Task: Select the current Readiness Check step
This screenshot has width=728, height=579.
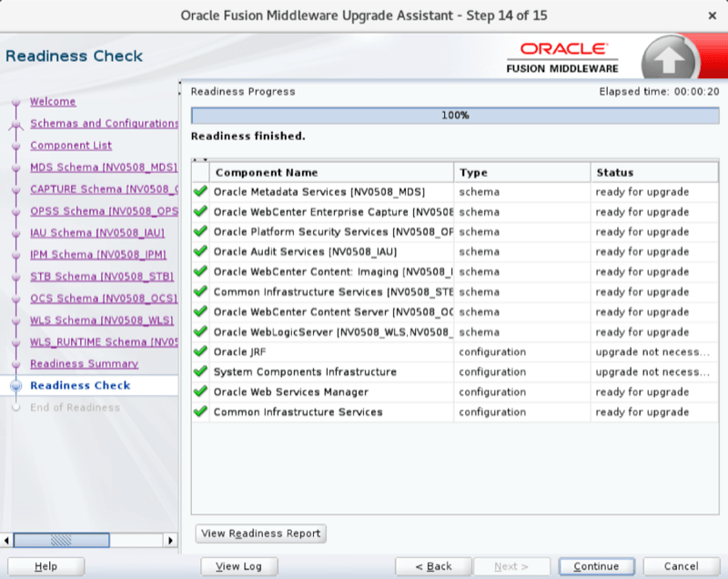Action: [80, 385]
